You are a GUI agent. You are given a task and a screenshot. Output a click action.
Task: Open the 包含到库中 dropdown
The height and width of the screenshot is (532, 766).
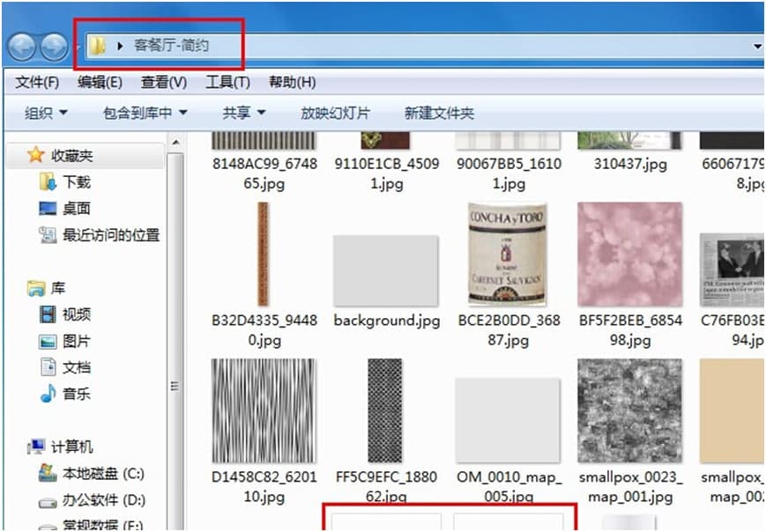[x=145, y=114]
